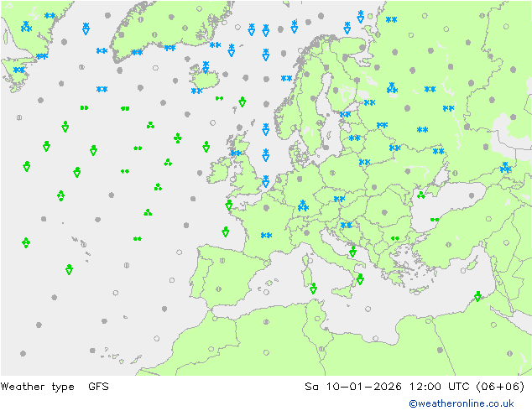Click the snow symbol over central France

(x=266, y=235)
